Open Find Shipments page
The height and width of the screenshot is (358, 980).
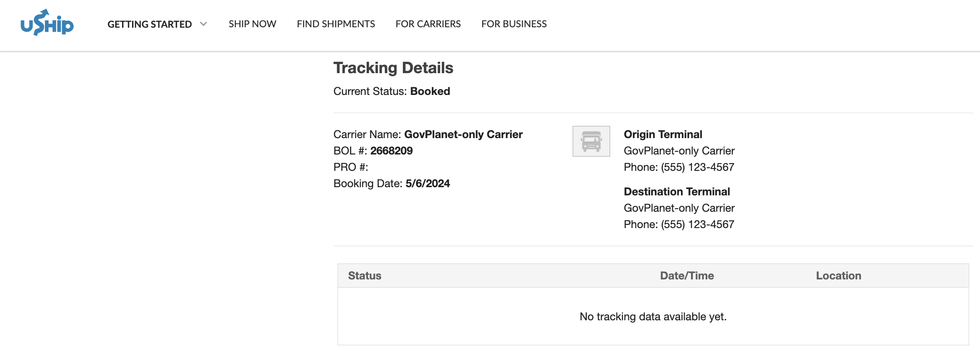point(336,24)
